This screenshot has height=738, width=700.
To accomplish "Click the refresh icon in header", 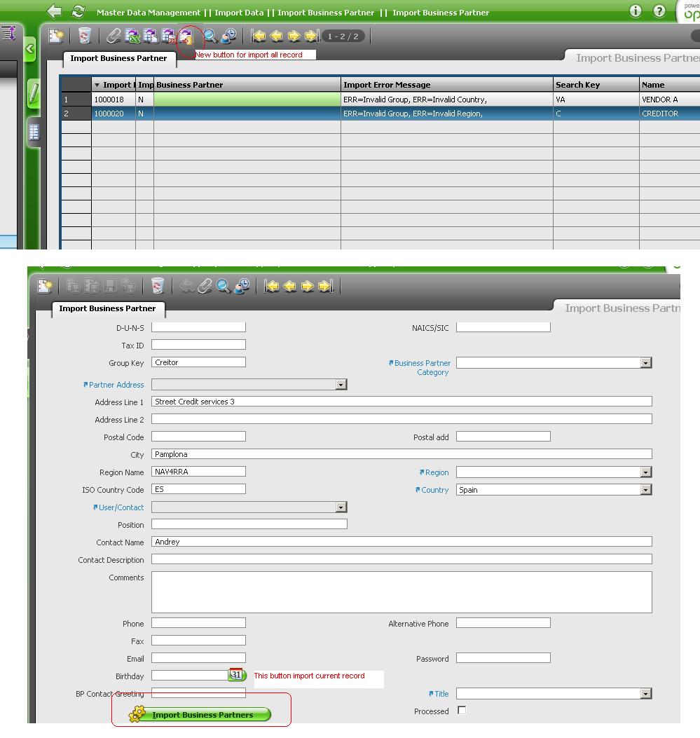I will pos(78,12).
